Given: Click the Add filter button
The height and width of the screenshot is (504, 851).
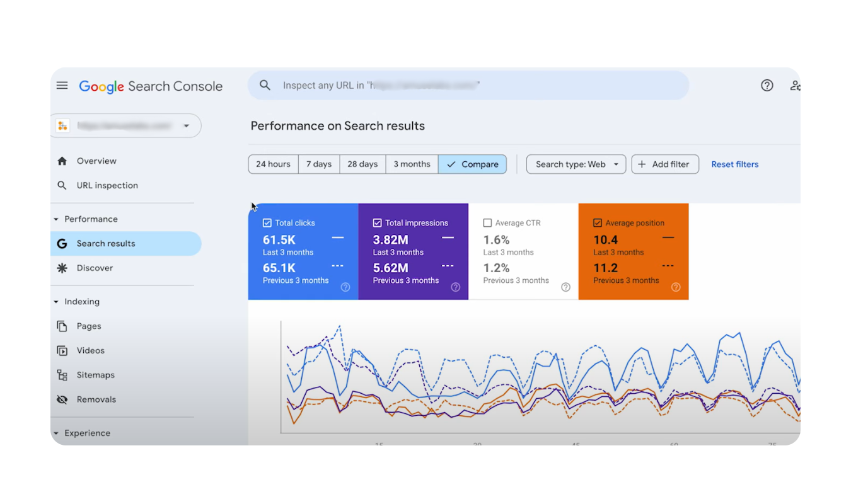Looking at the screenshot, I should point(665,164).
